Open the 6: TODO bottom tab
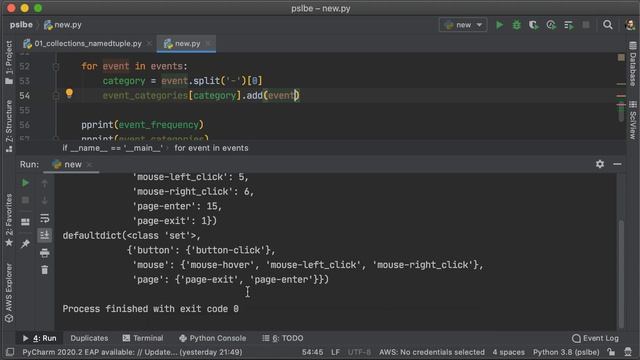Screen dimensions: 640x360 [x=283, y=338]
